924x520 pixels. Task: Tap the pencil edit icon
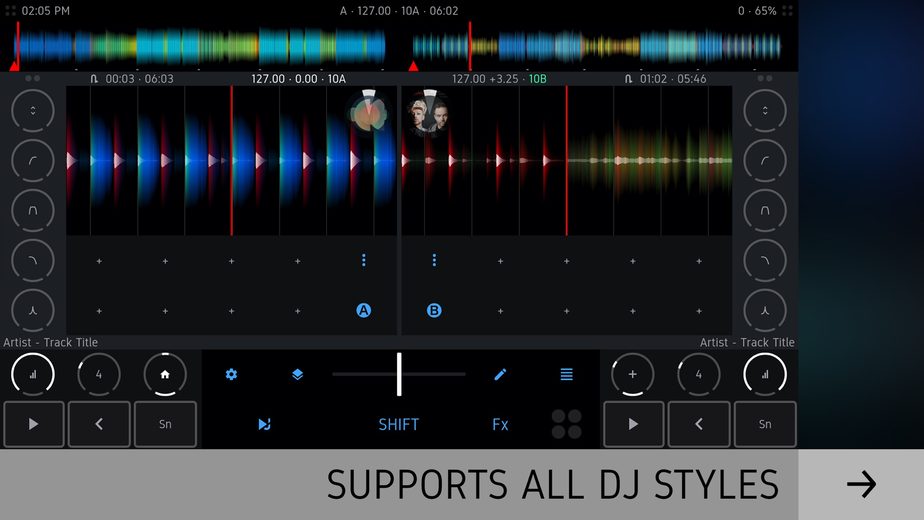coord(500,374)
